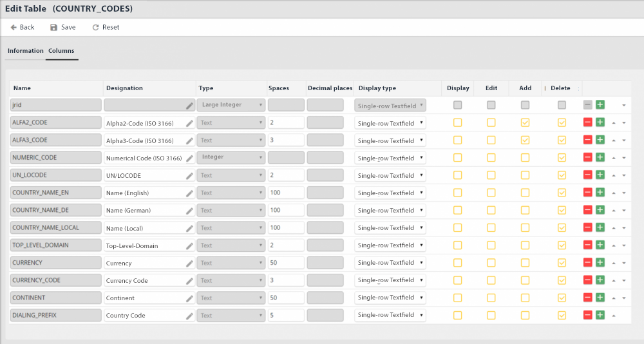This screenshot has height=344, width=644.
Task: Enable Add checkbox for TOP_LEVEL_DOMAIN
Action: (x=525, y=245)
